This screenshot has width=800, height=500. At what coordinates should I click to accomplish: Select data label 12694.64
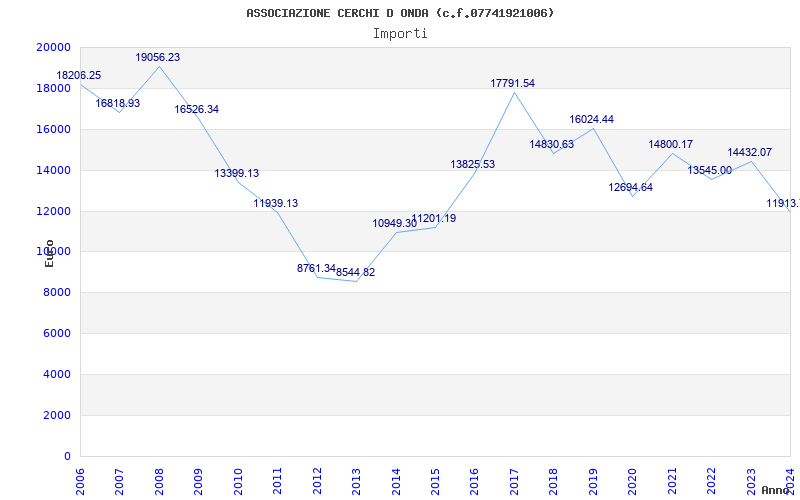tap(631, 188)
